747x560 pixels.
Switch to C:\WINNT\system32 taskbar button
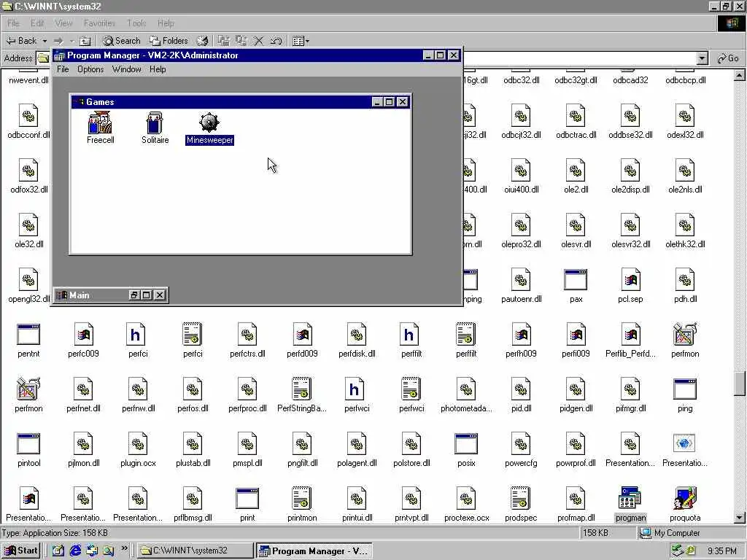point(196,551)
